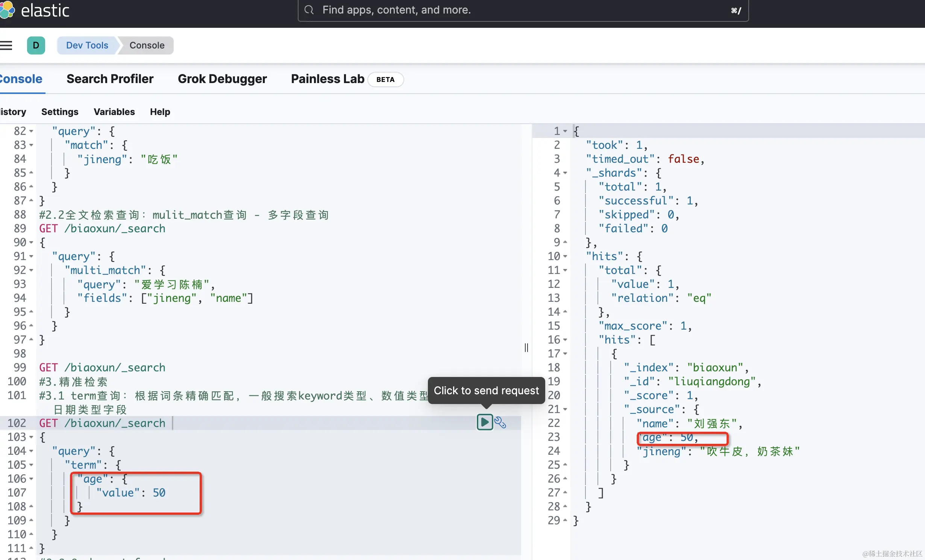Collapse the "_source" fold arrow at output line 21
The width and height of the screenshot is (925, 560).
click(x=565, y=409)
